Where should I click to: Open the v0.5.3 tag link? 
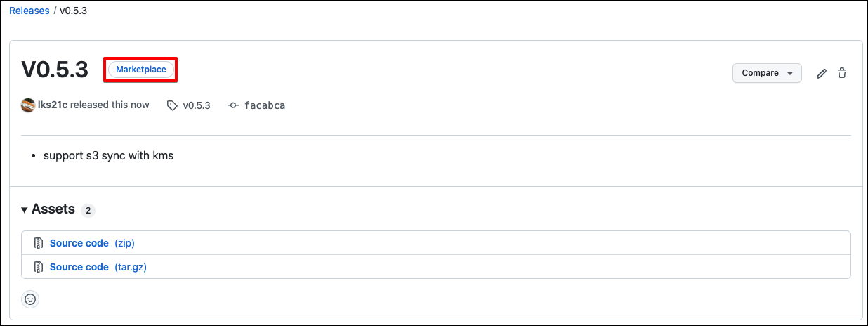[197, 105]
